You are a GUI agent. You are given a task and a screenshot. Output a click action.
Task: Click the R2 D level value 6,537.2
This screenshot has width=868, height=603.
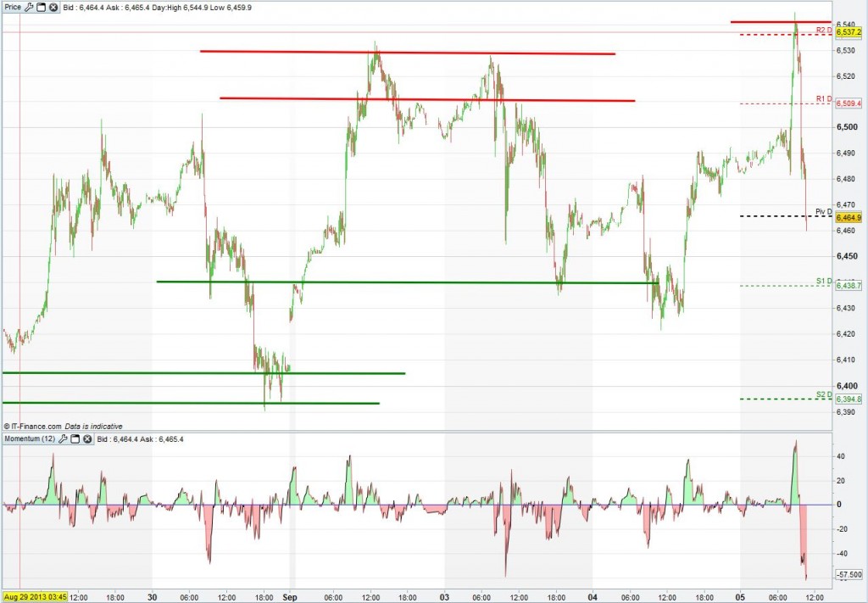pyautogui.click(x=848, y=33)
